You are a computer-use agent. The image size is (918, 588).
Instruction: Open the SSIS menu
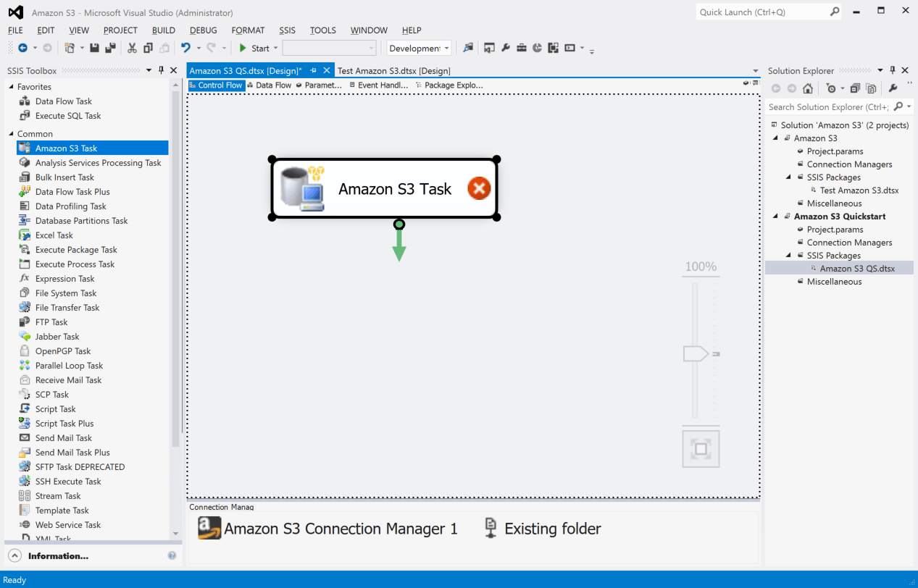(288, 30)
